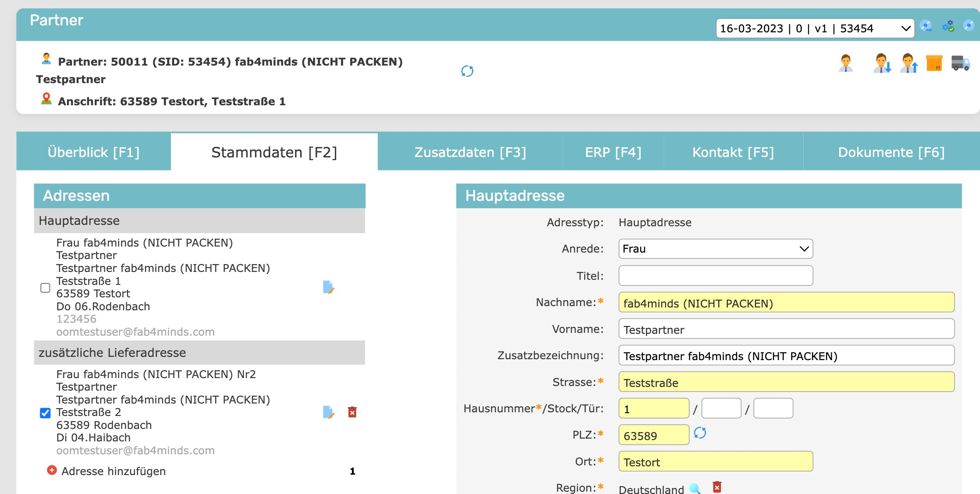Click the gears with green checkmark icon
Image resolution: width=980 pixels, height=494 pixels.
(x=948, y=26)
